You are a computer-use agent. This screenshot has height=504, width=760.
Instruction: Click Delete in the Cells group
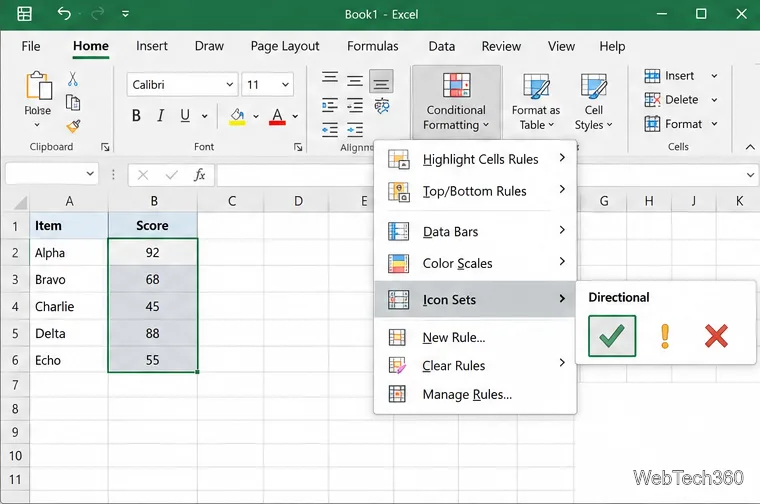[680, 100]
